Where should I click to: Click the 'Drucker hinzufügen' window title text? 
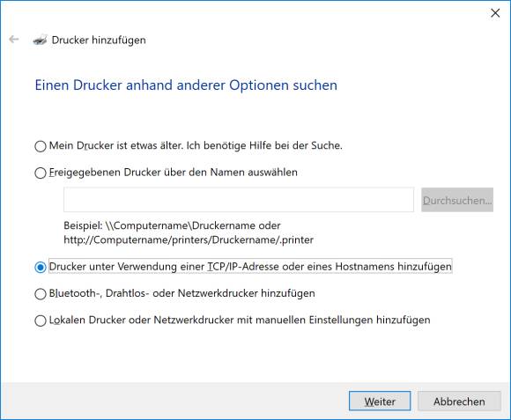(x=99, y=40)
